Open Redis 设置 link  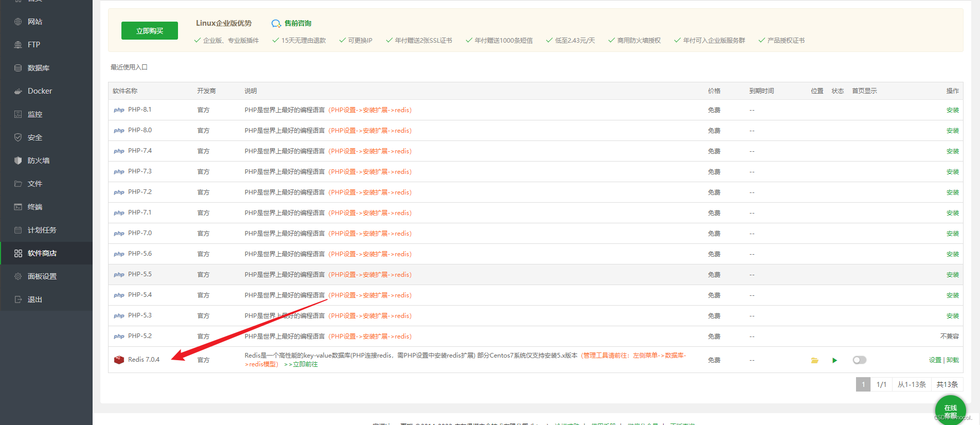[935, 360]
